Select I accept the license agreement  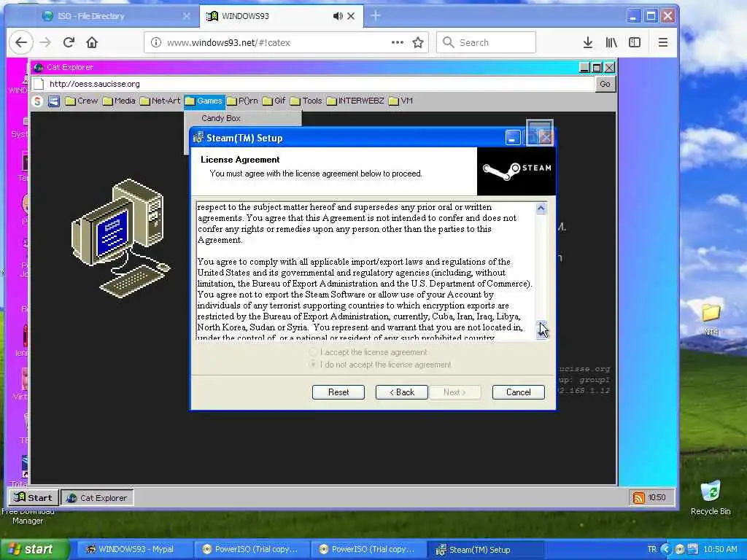(x=369, y=352)
